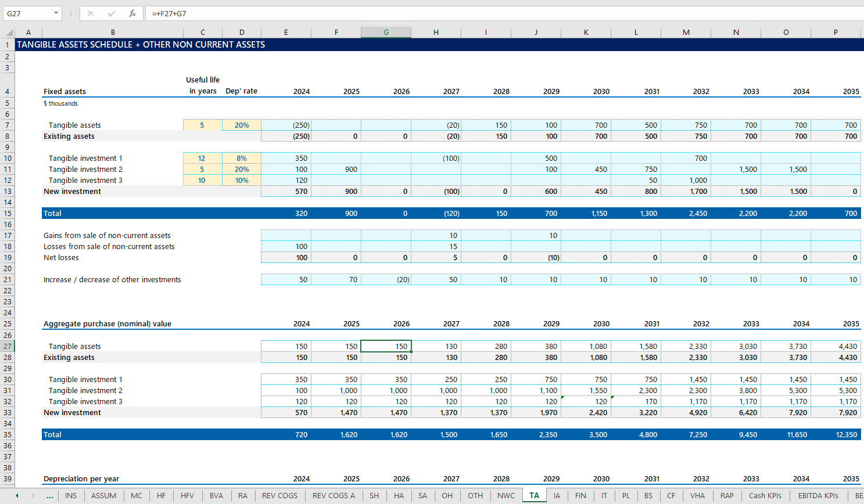Open the REV COGS A sheet tab
Viewport: 864px width, 504px height.
pos(334,496)
